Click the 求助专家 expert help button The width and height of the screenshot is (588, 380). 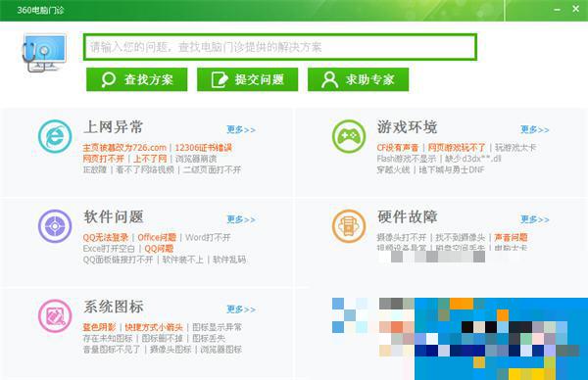tap(358, 79)
